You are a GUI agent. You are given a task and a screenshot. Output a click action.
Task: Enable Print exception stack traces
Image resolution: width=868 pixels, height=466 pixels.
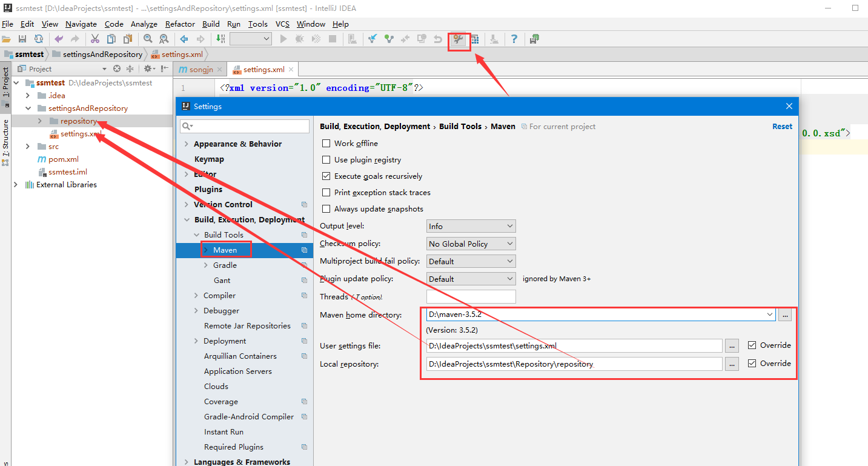[x=326, y=193]
